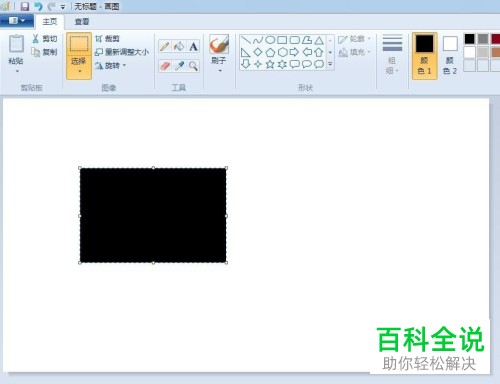The image size is (500, 384).
Task: Select the Text tool A
Action: point(193,46)
